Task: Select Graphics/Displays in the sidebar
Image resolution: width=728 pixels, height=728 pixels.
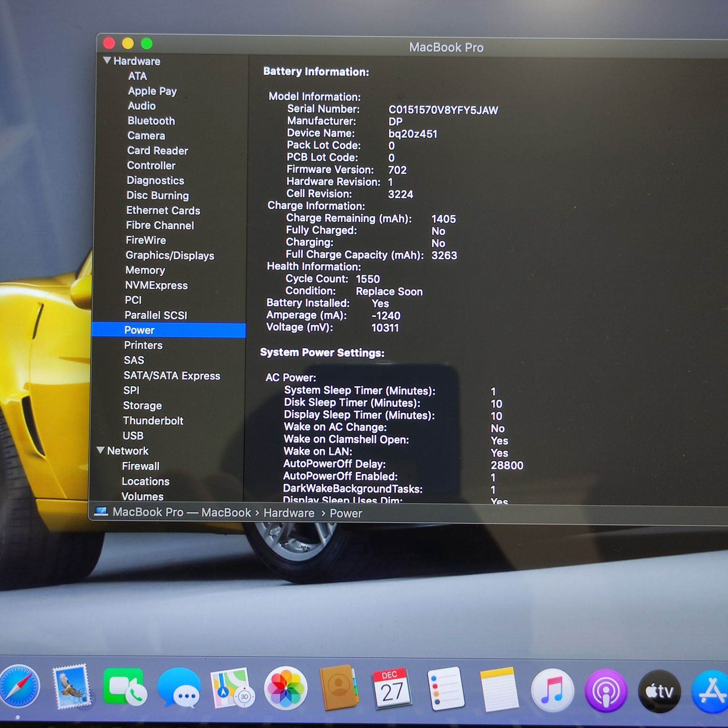Action: (x=169, y=255)
